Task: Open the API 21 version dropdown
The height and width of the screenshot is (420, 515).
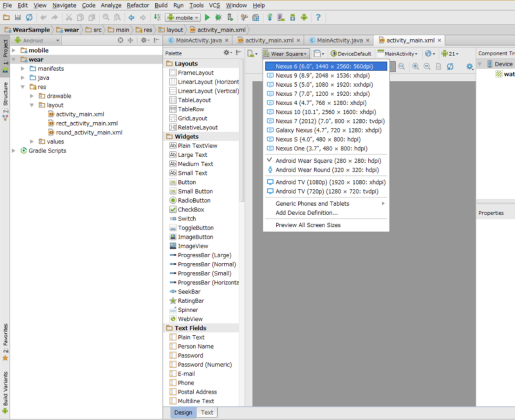Action: (x=450, y=54)
